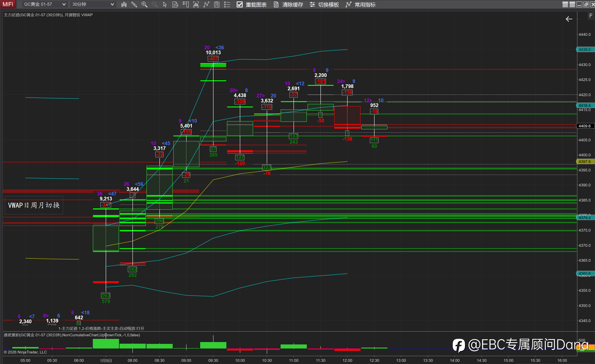Screen dimensions: 595x364
Task: Open the properties list icon
Action: pyautogui.click(x=227, y=4)
